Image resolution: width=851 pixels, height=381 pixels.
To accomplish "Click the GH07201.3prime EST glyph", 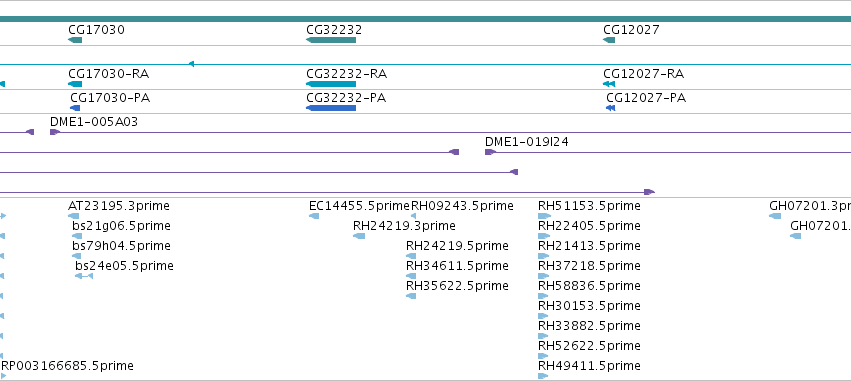I will pos(775,216).
